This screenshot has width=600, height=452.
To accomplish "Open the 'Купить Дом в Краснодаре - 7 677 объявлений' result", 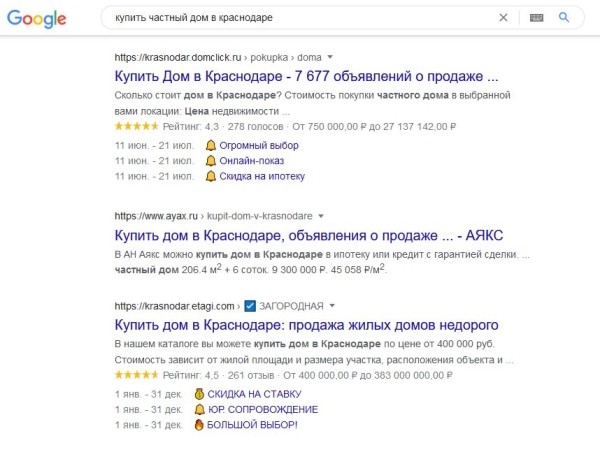I will pos(306,76).
